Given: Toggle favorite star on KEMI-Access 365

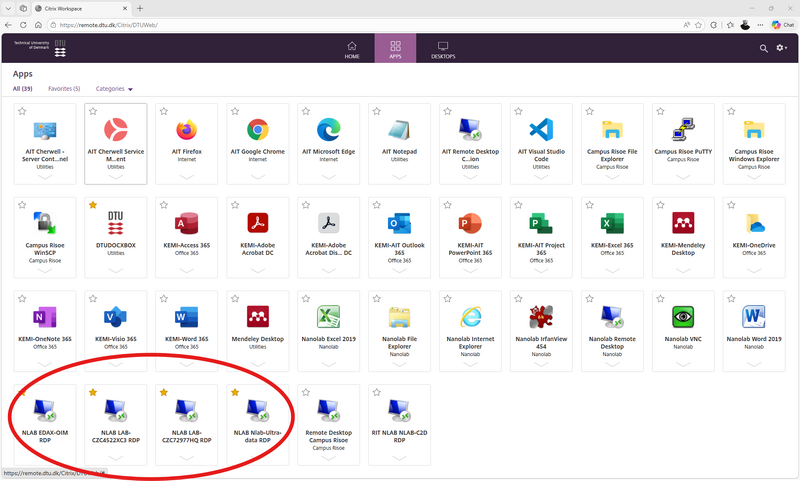Looking at the screenshot, I should [164, 205].
